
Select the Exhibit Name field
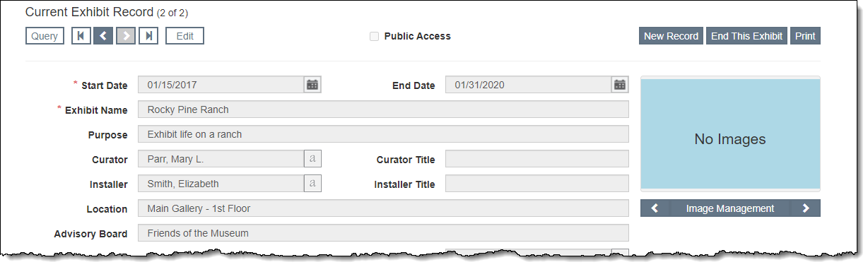(x=383, y=109)
